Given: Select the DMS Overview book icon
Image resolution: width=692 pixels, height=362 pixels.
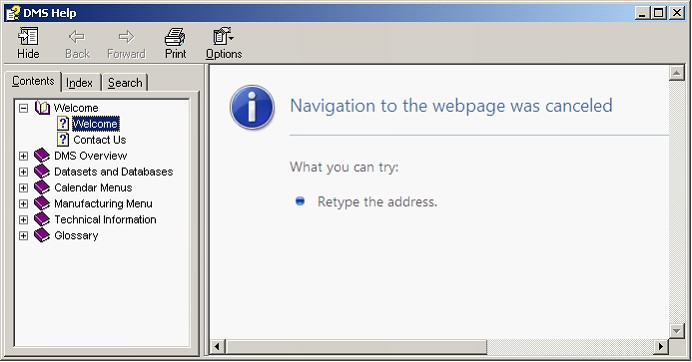Looking at the screenshot, I should (42, 155).
